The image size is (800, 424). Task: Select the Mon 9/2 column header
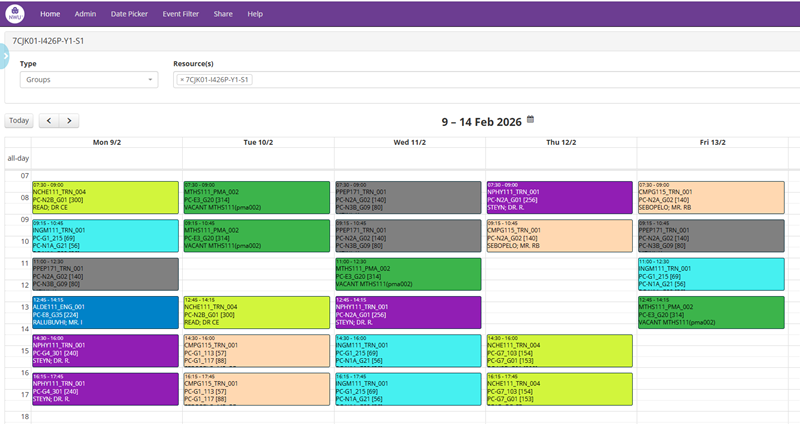click(x=107, y=142)
